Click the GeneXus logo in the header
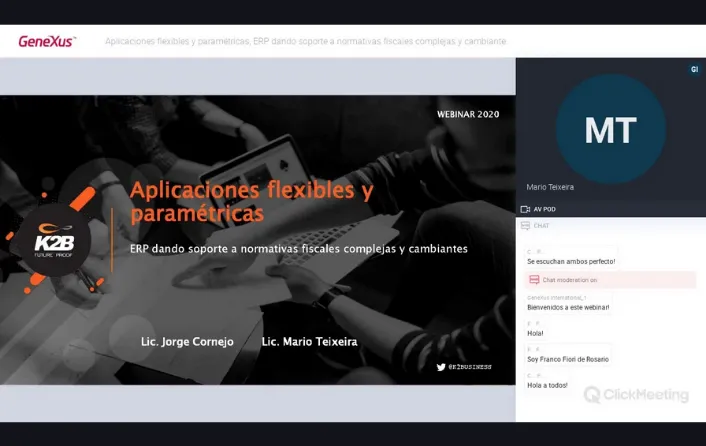Screen dimensions: 706x446 (46, 41)
